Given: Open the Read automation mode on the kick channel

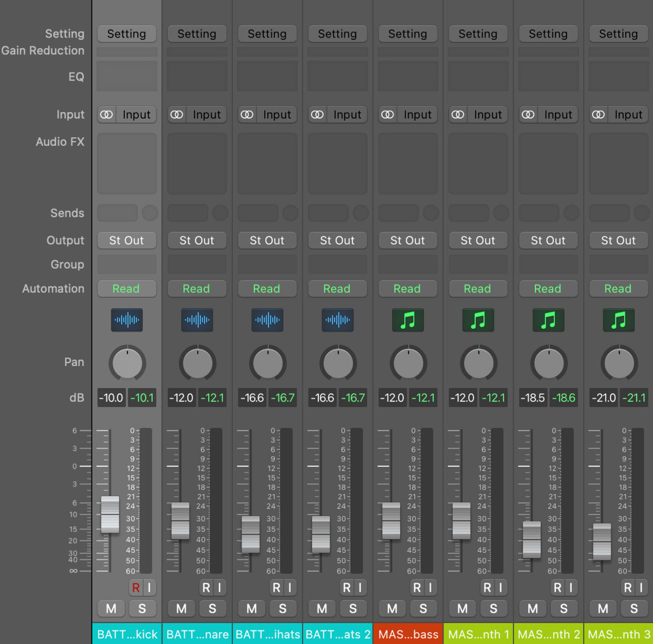Looking at the screenshot, I should 127,288.
